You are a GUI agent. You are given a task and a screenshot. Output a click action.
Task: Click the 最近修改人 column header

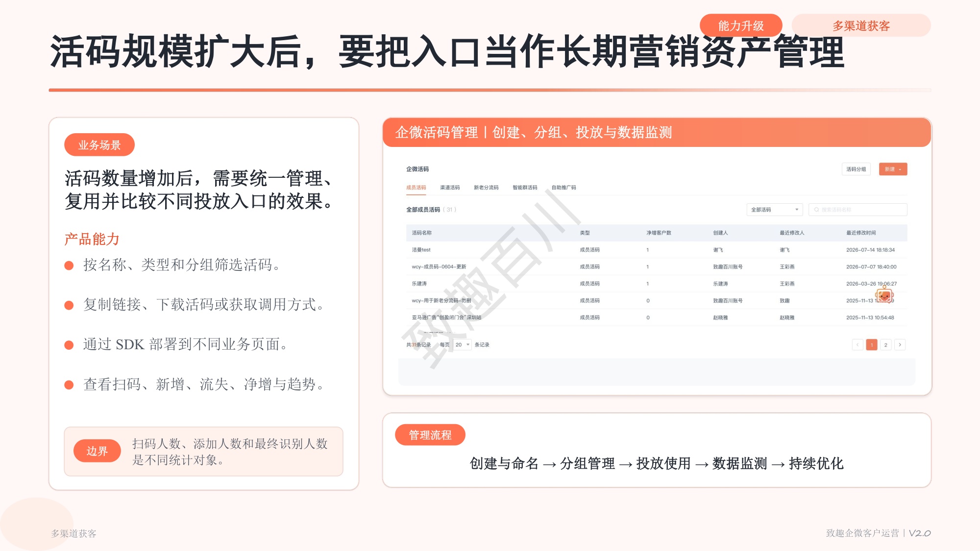792,233
